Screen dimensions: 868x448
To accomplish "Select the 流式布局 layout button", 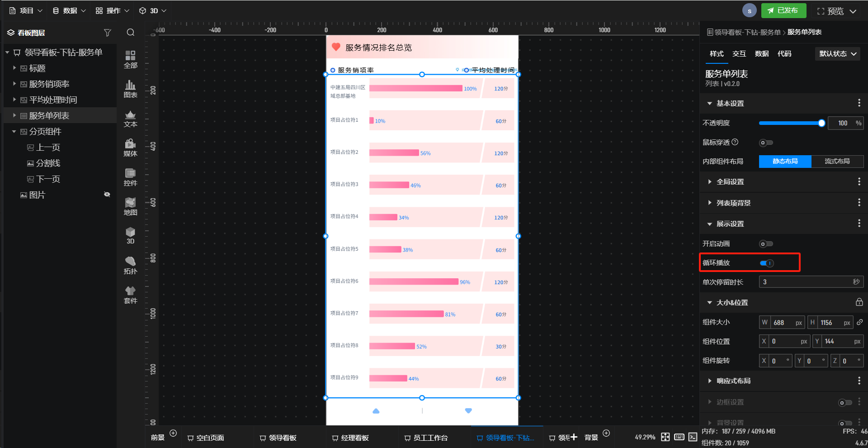I will pyautogui.click(x=837, y=162).
